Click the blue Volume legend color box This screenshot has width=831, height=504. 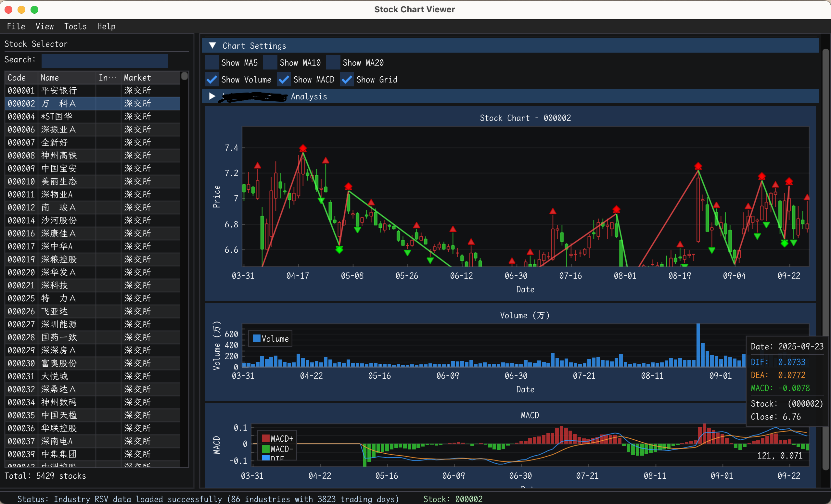(x=256, y=338)
